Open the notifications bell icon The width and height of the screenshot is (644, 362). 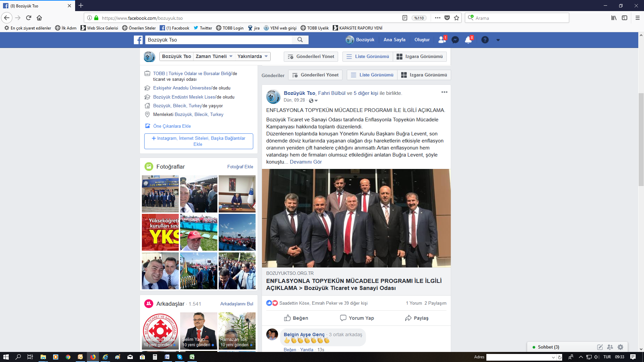(x=468, y=40)
